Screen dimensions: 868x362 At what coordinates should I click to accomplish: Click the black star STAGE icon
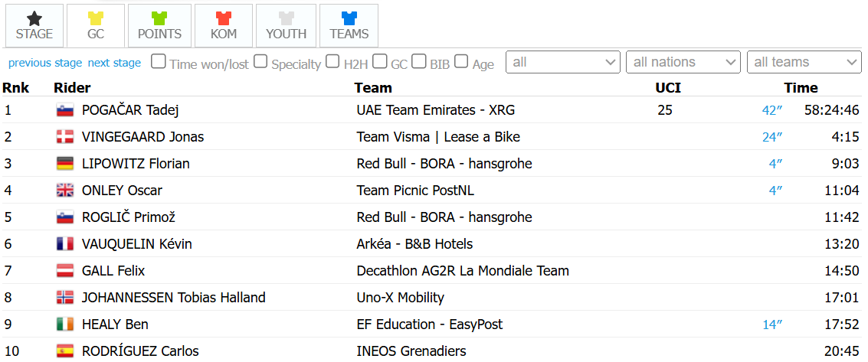pos(34,18)
